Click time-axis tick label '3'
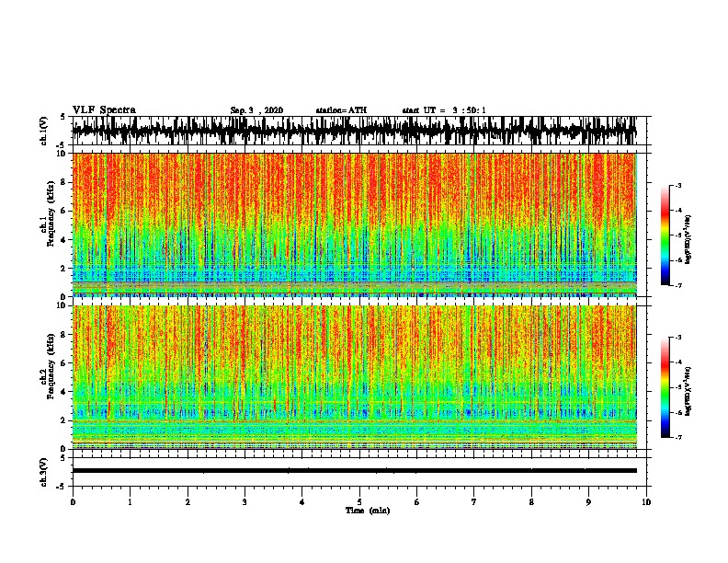 (x=245, y=501)
